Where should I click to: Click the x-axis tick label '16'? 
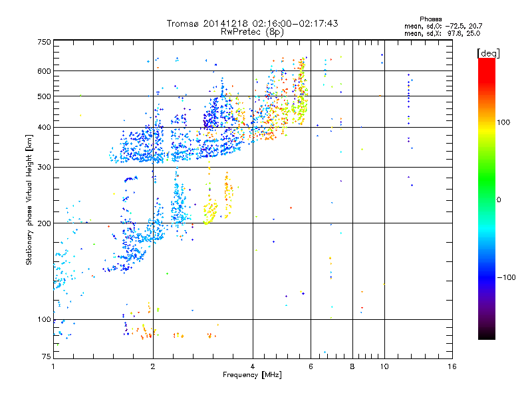[x=452, y=366]
